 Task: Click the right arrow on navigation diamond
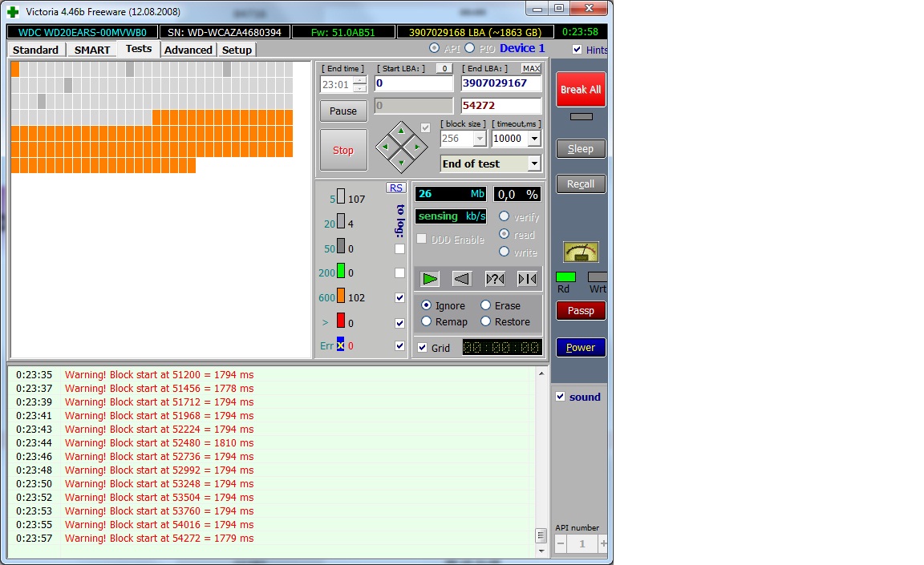(417, 147)
